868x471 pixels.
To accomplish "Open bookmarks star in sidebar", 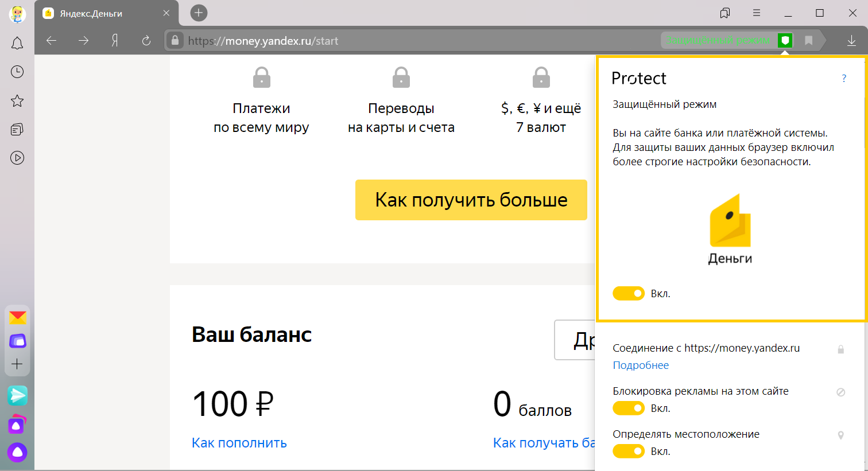I will click(17, 101).
